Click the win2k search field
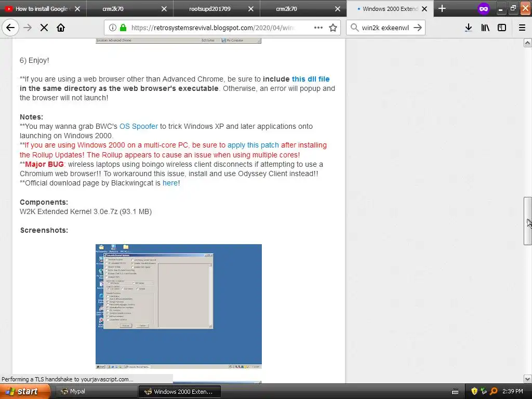 coord(385,28)
